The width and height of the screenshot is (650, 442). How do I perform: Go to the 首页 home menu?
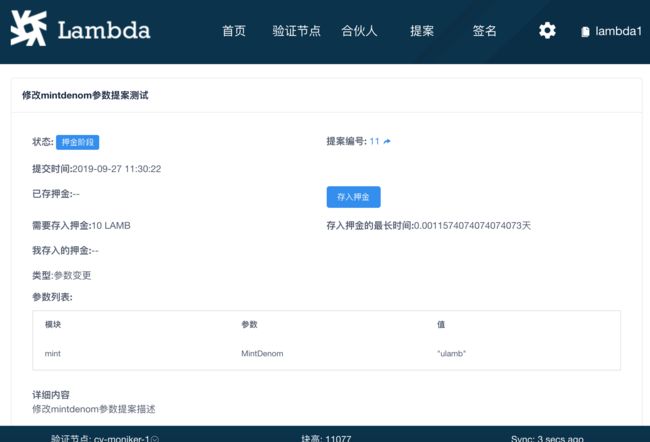(234, 31)
